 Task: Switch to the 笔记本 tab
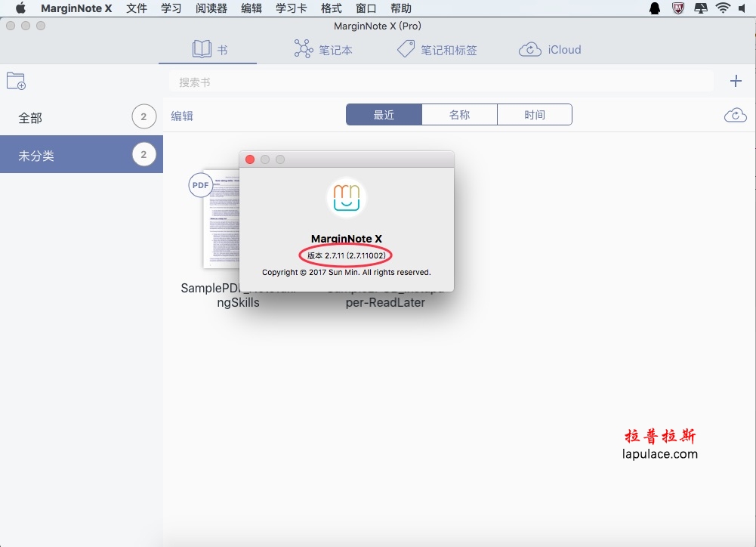[x=323, y=50]
